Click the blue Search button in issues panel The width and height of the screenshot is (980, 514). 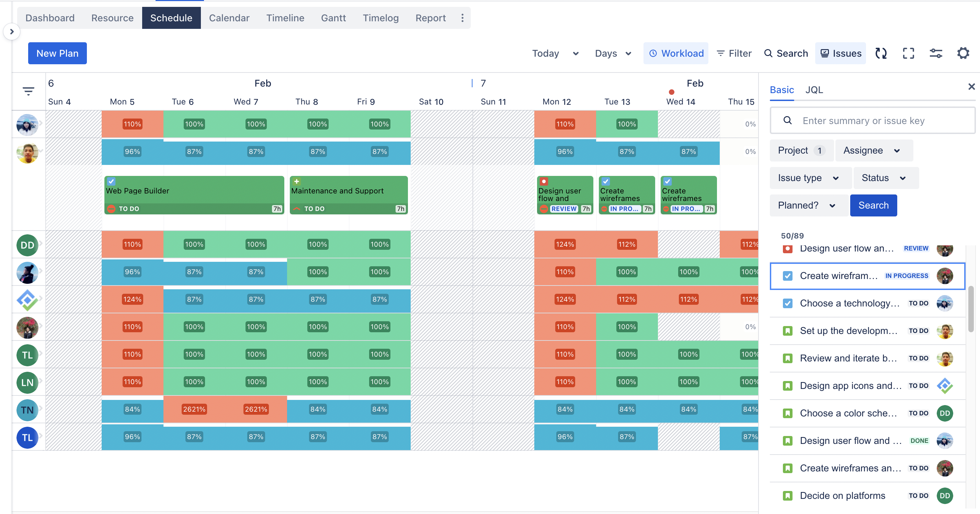(873, 205)
